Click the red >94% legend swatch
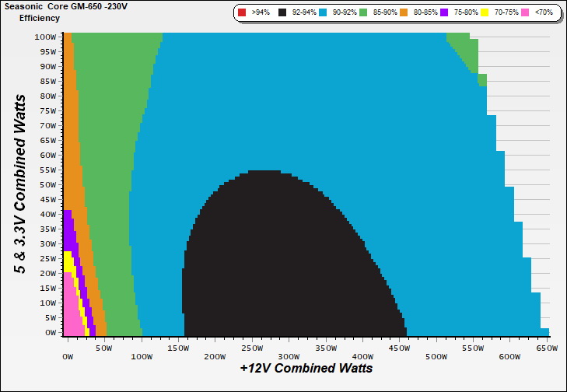Screen dimensions: 567x392 (x=243, y=12)
